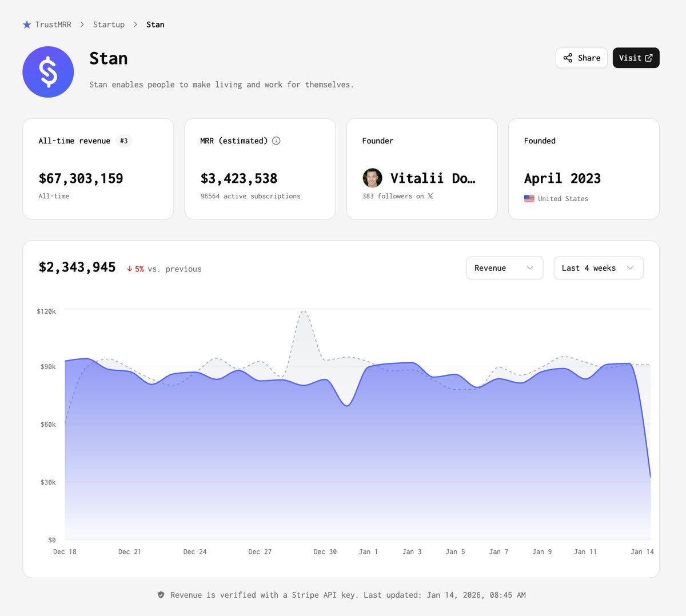Click the Jan 7 axis label
This screenshot has width=686, height=616.
[498, 551]
